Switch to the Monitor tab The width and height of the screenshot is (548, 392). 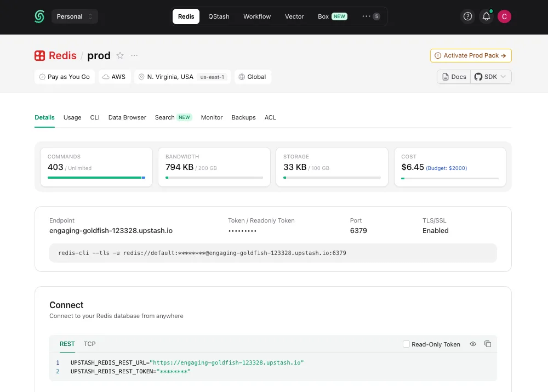[212, 117]
